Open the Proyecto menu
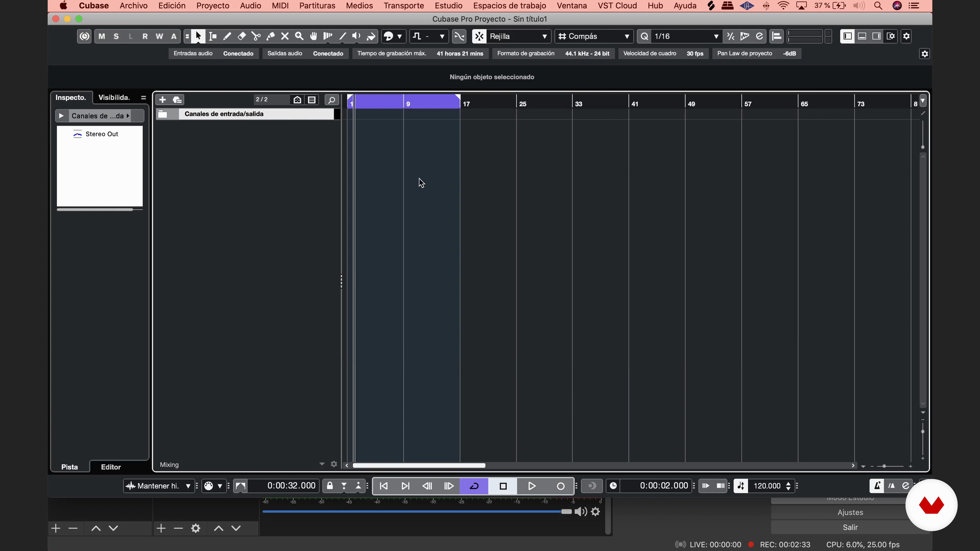Image resolution: width=980 pixels, height=551 pixels. [213, 6]
